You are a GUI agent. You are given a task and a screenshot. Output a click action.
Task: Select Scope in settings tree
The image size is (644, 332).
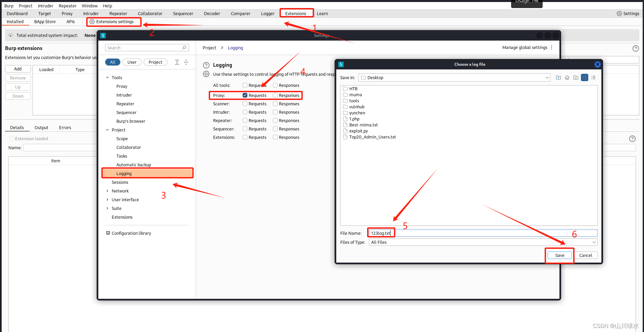point(122,139)
